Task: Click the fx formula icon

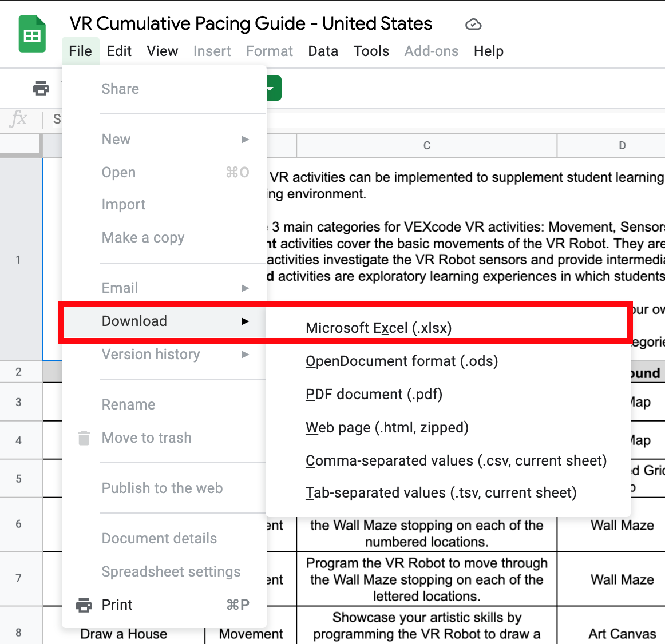Action: tap(19, 119)
